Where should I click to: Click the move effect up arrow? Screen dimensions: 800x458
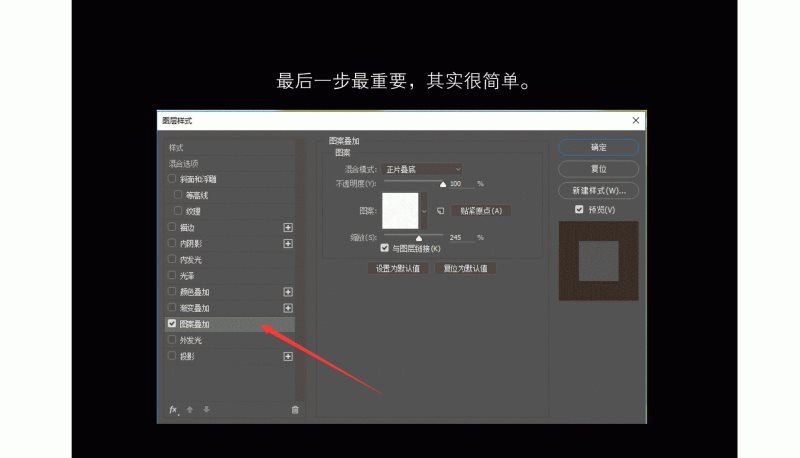point(190,410)
